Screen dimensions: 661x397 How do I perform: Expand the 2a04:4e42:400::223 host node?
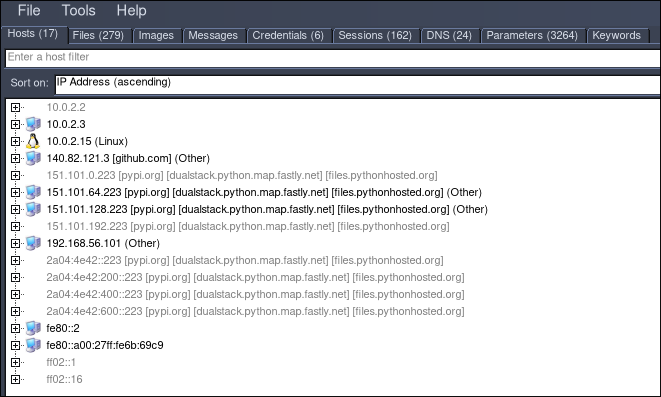(15, 294)
